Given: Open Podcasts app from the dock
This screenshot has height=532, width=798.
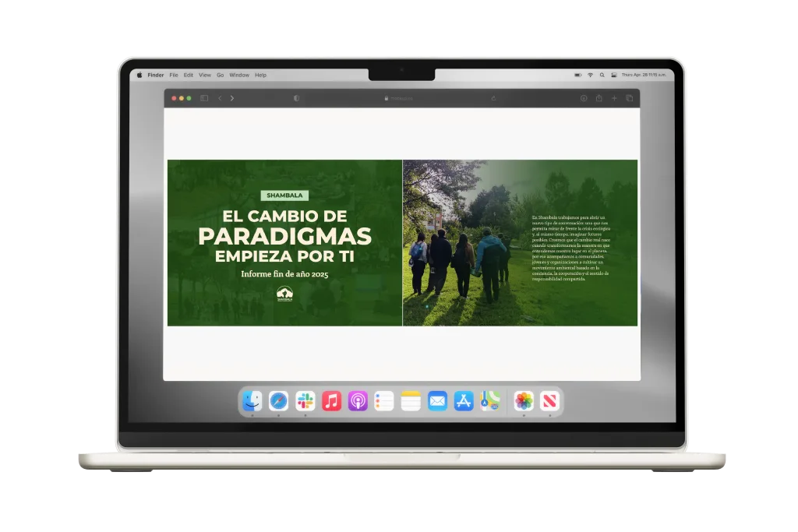Looking at the screenshot, I should (358, 401).
